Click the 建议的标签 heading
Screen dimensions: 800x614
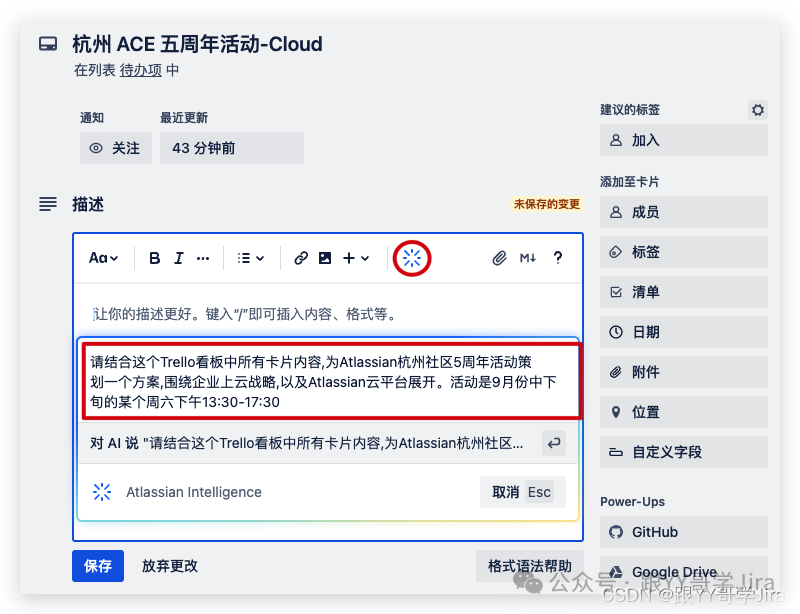(x=630, y=110)
